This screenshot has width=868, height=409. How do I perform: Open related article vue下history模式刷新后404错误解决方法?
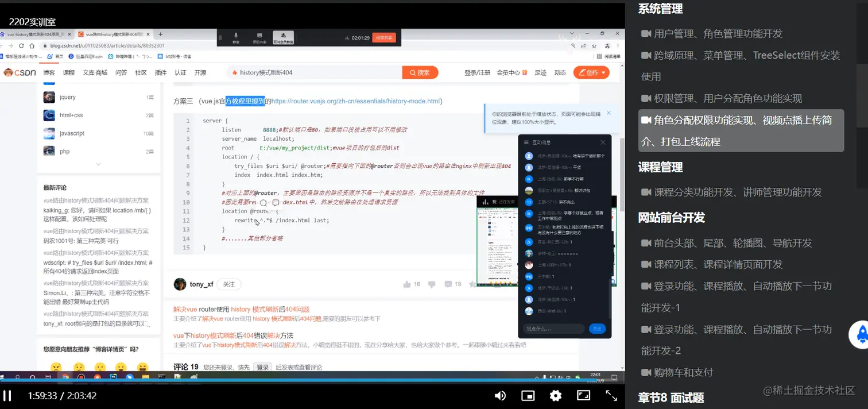[x=233, y=335]
